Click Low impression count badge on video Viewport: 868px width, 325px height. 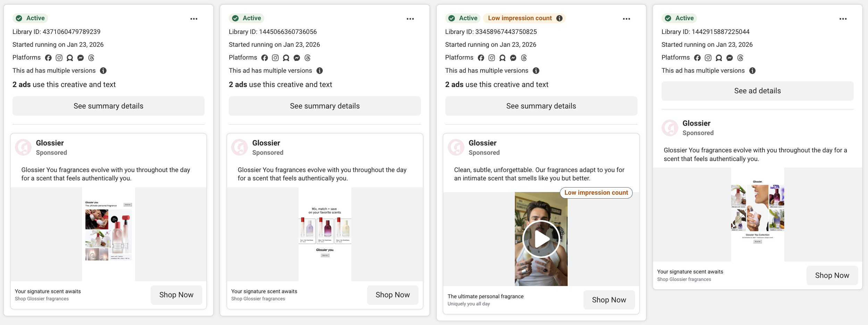click(596, 193)
